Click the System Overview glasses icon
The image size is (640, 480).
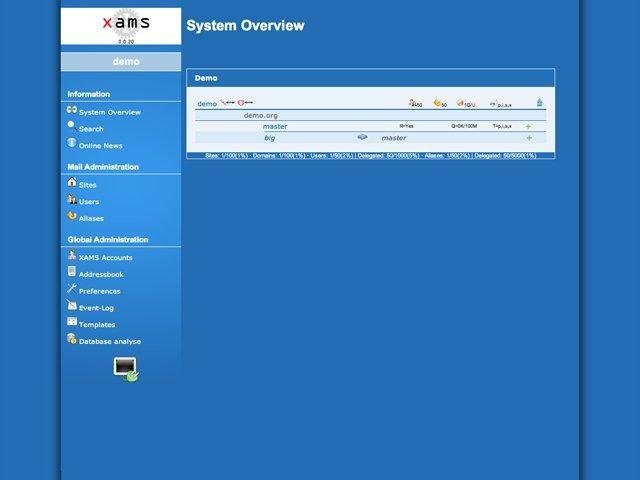[72, 109]
